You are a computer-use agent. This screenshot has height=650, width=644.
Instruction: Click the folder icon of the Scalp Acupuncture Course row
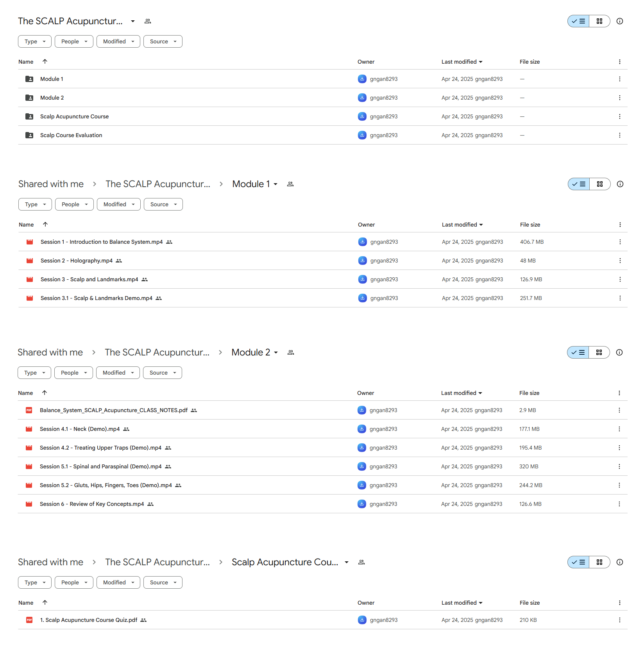[x=29, y=116]
